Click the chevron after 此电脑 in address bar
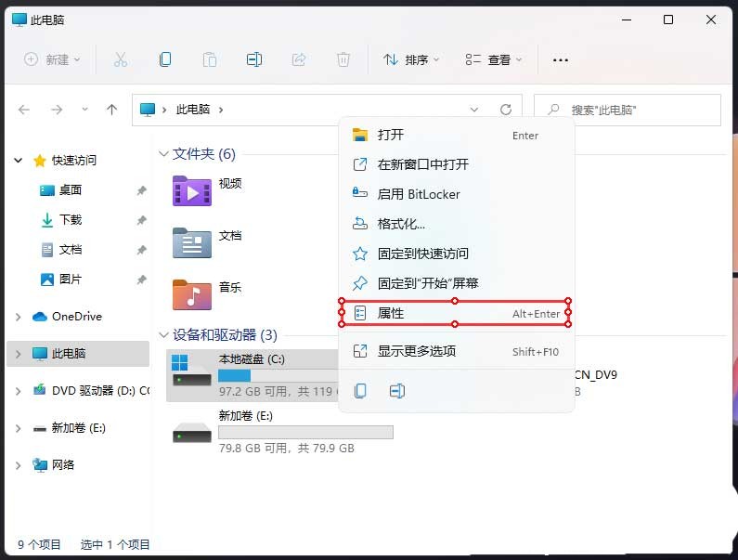The width and height of the screenshot is (738, 560). [221, 111]
